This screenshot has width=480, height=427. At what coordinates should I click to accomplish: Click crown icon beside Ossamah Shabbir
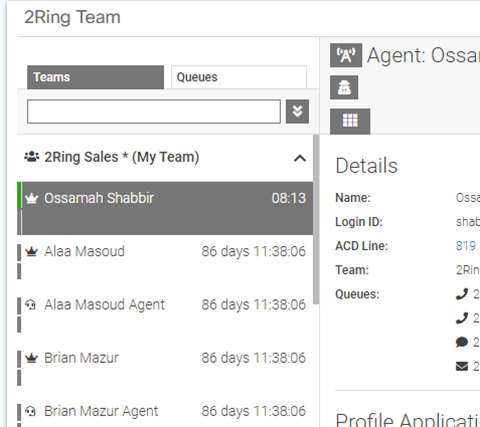pyautogui.click(x=32, y=198)
